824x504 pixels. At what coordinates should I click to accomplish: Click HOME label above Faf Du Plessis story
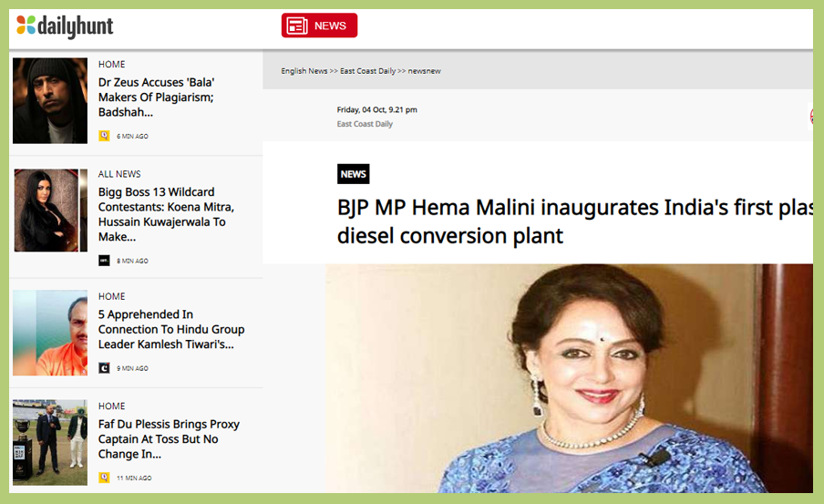click(111, 406)
